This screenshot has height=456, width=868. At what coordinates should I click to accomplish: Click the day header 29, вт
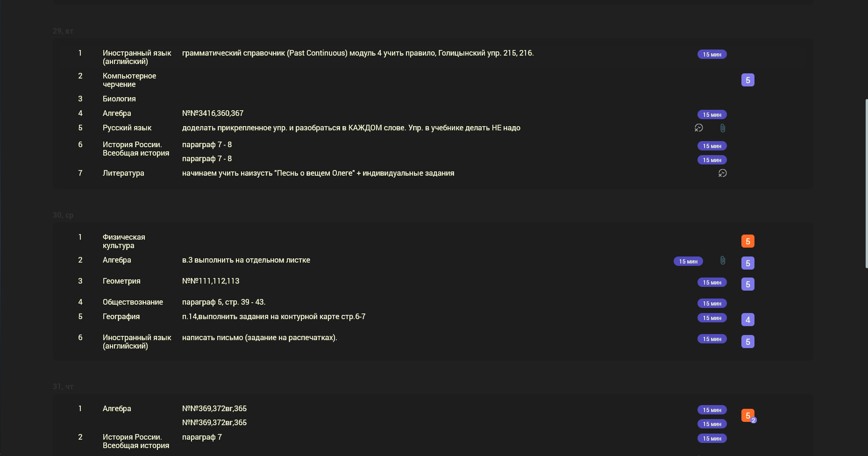(x=63, y=31)
